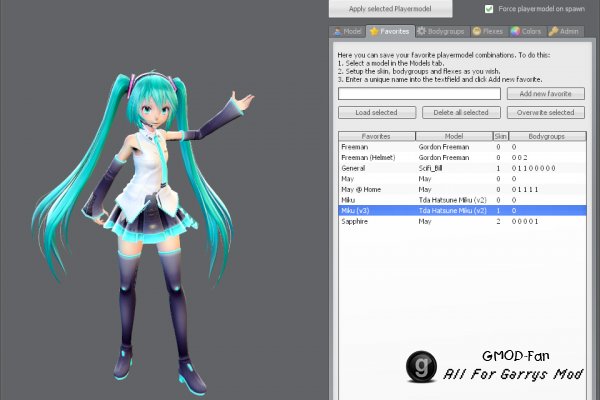Click the person icon on Model tab
Image resolution: width=600 pixels, height=400 pixels.
click(x=338, y=32)
